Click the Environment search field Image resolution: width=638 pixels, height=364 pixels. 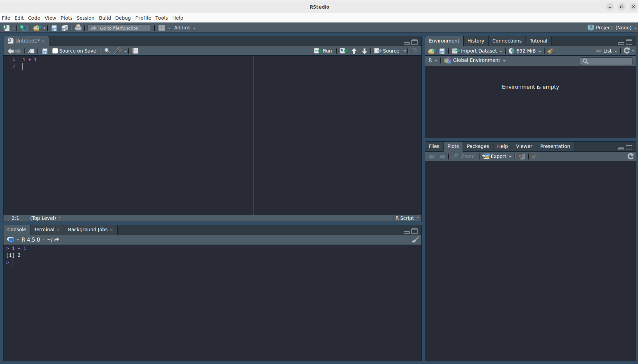click(x=606, y=61)
